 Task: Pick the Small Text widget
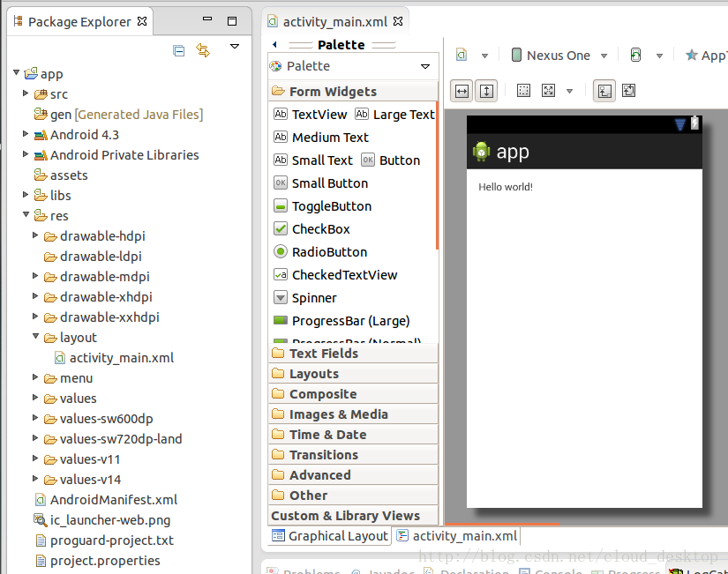(313, 160)
